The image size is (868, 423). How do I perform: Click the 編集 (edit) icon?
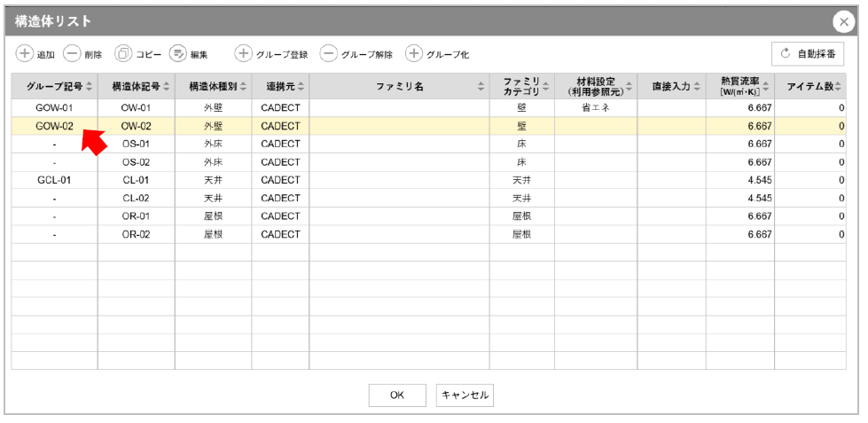(177, 54)
